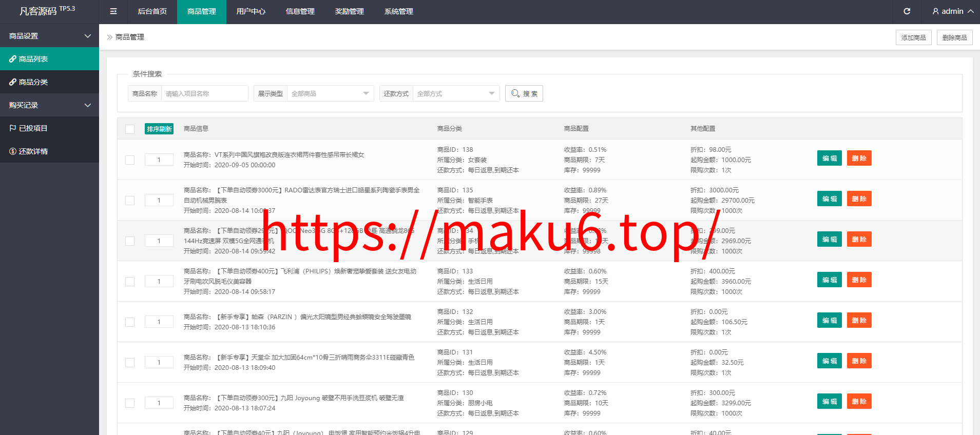Check the row for product ID 130

tap(130, 403)
